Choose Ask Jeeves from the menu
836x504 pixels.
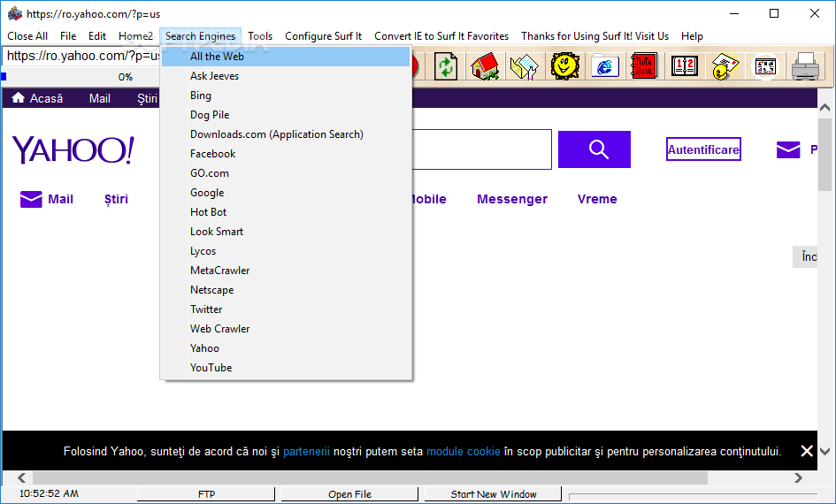click(x=286, y=76)
